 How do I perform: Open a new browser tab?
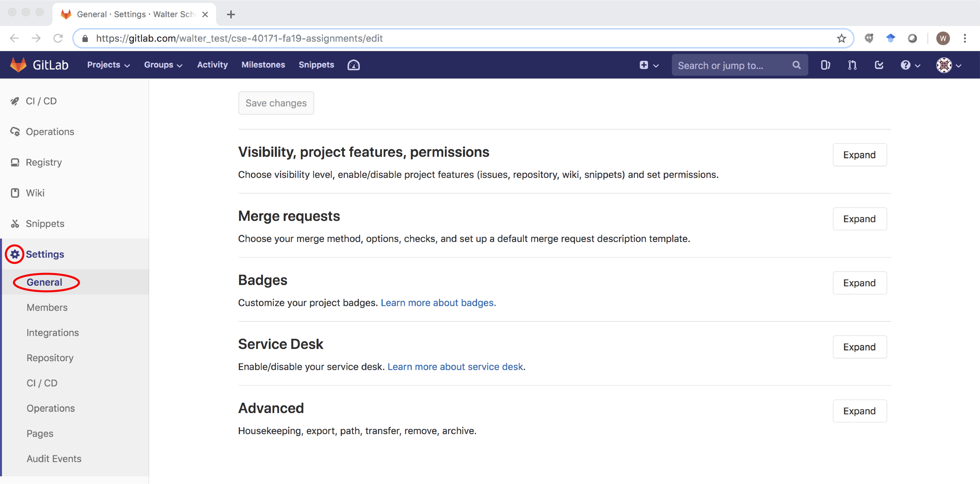coord(231,14)
